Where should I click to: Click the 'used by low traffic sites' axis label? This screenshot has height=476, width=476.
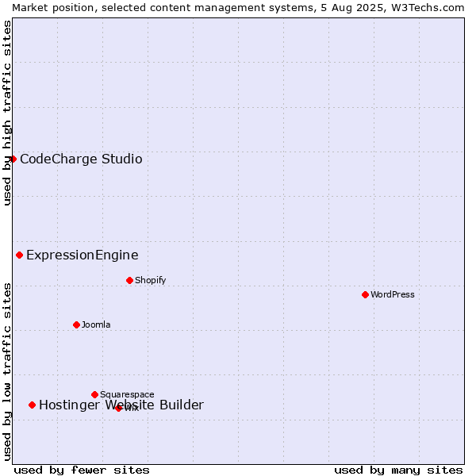[7, 372]
